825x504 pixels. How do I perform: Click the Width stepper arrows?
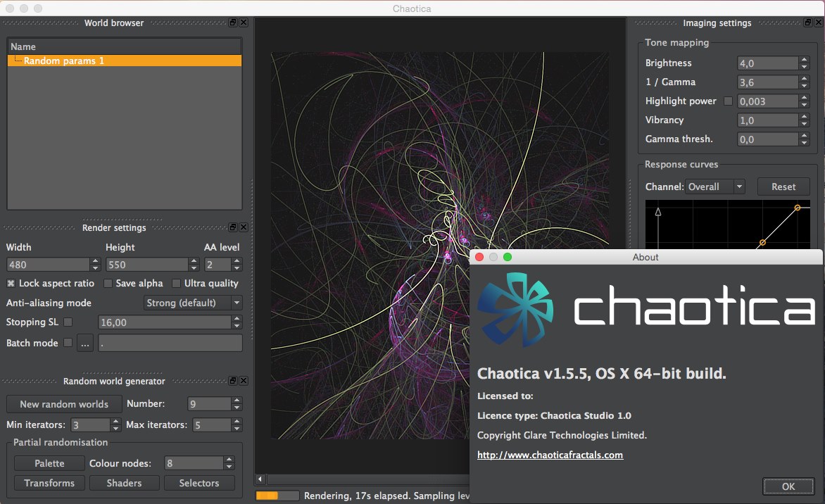click(95, 265)
